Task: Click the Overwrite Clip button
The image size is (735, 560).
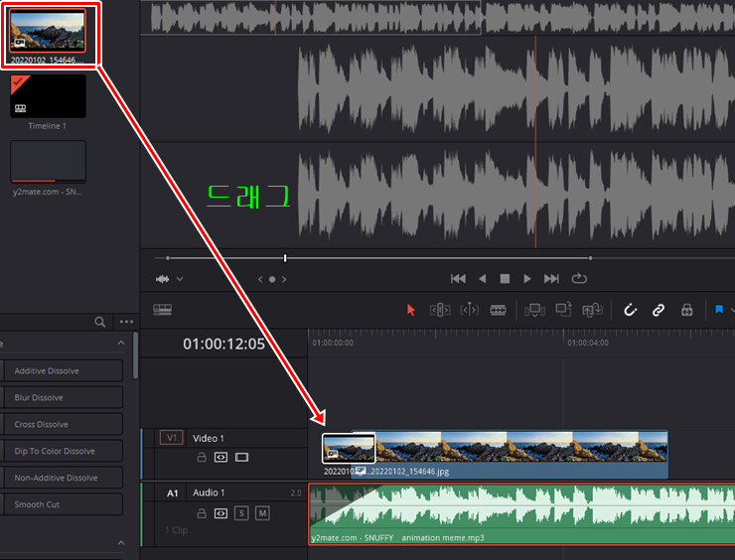Action: [563, 309]
